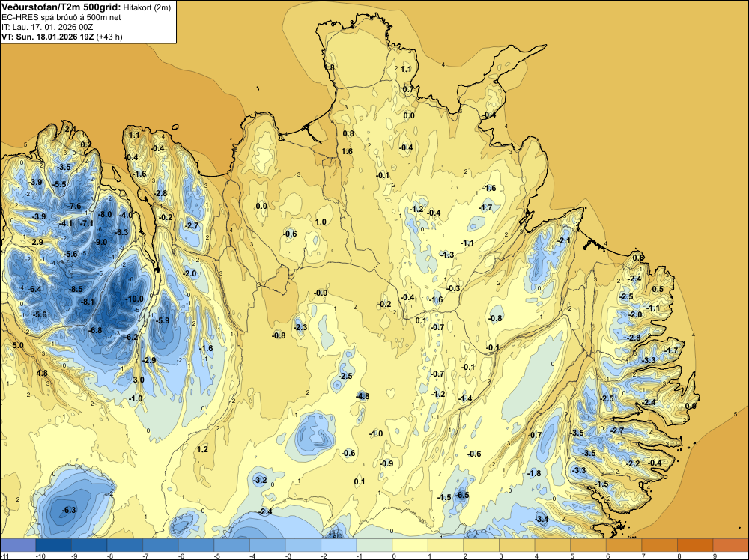Click the title text 'Veðurstofan/T2m 500grid:'
The height and width of the screenshot is (560, 749).
point(61,7)
